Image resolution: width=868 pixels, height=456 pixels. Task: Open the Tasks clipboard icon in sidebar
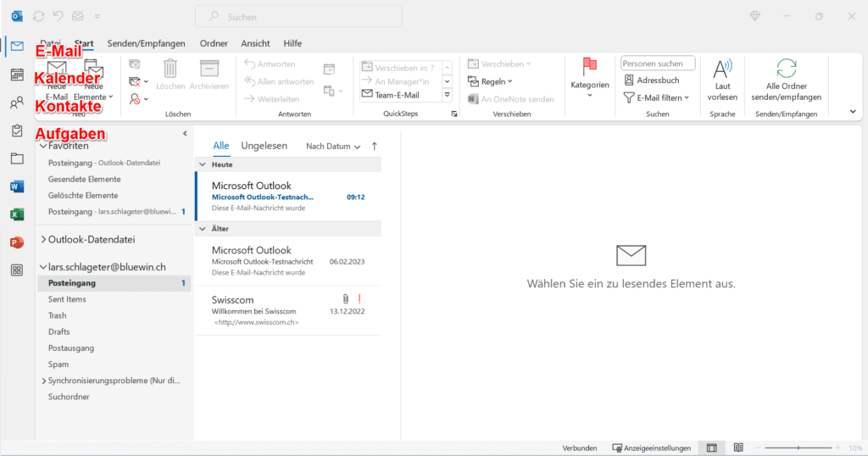click(x=17, y=131)
